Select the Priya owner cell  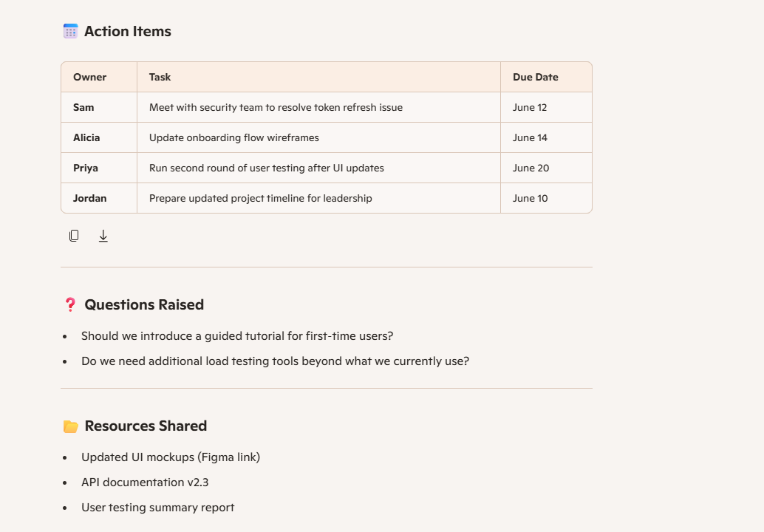click(x=99, y=168)
